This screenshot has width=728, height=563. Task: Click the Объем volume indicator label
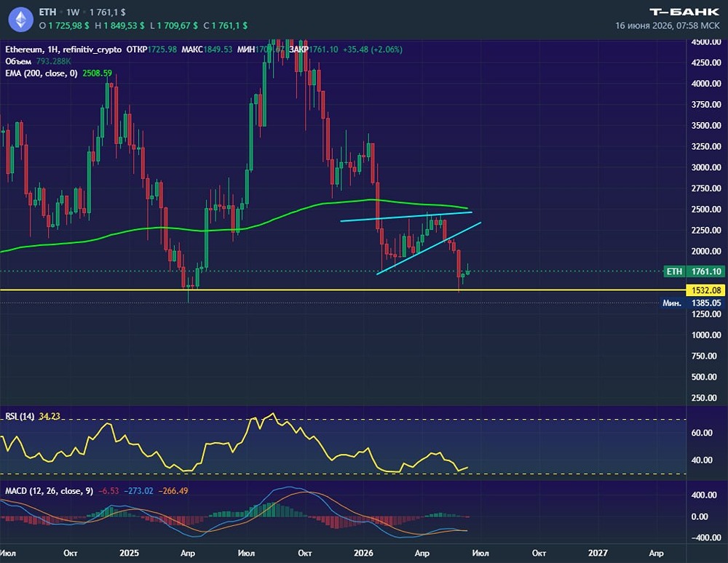pyautogui.click(x=18, y=61)
